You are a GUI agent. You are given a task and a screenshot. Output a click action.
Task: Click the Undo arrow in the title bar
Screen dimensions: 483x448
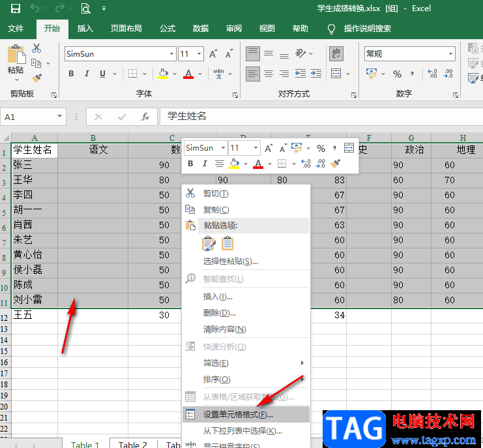tap(34, 8)
